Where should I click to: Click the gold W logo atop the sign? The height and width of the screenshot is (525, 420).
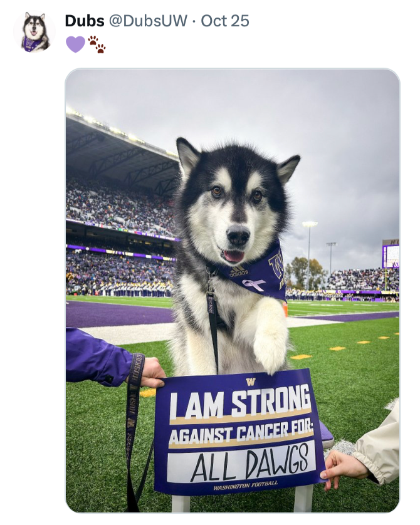tap(251, 382)
